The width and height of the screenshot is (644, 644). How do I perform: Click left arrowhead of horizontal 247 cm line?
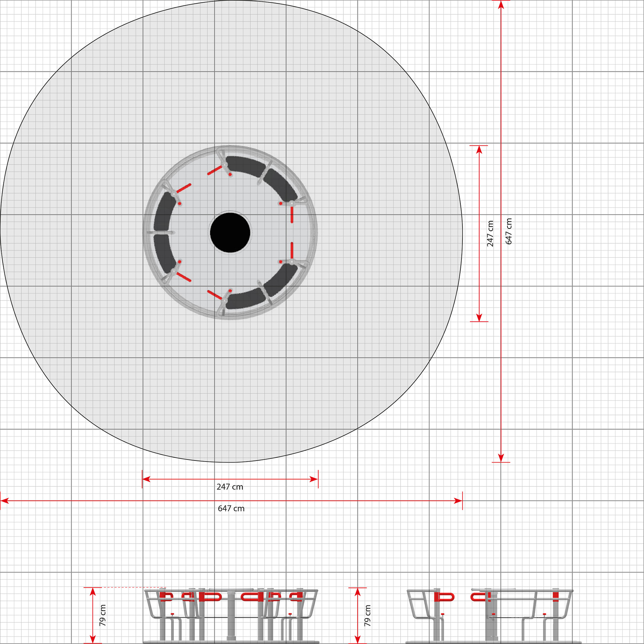[x=147, y=479]
